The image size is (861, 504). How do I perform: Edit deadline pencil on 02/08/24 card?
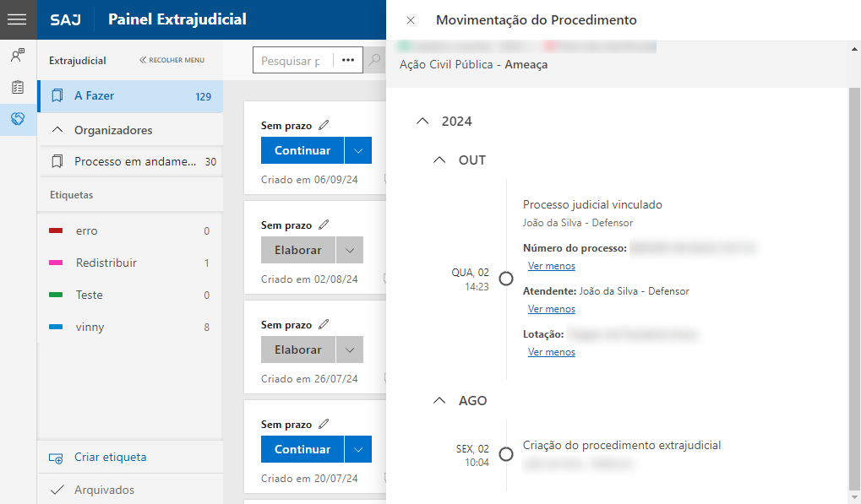[x=324, y=225]
